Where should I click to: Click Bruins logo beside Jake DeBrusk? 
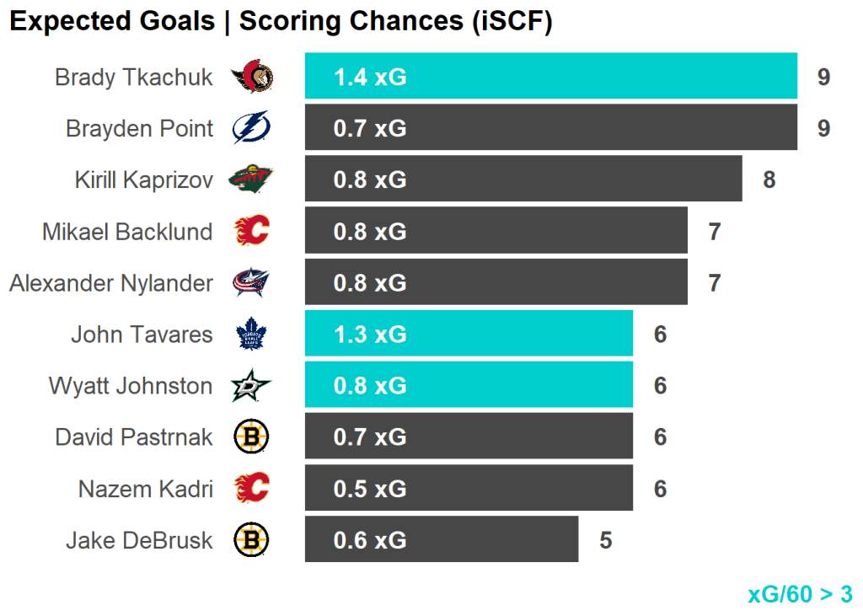[x=251, y=540]
